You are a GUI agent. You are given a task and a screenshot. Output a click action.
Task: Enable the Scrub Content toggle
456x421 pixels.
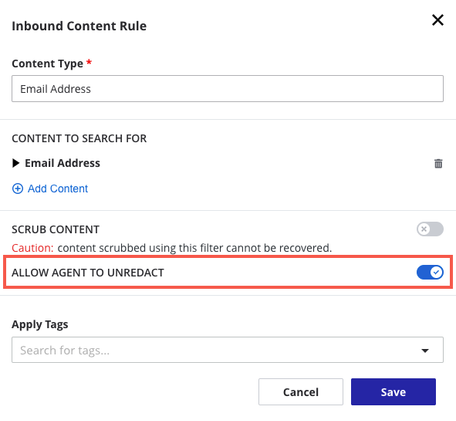430,229
